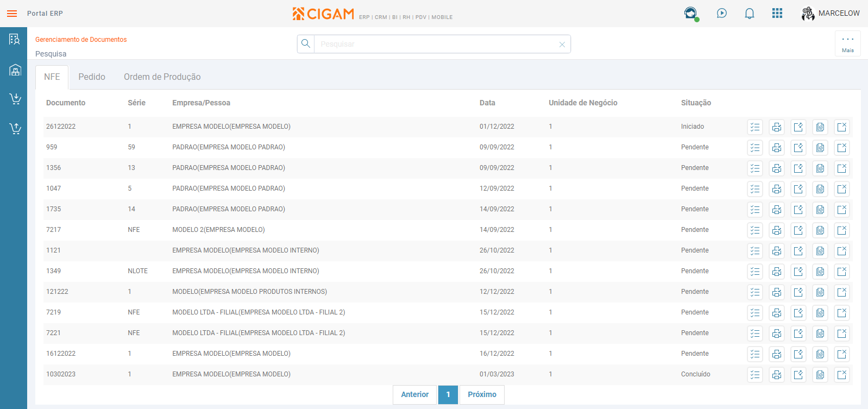
Task: Click stacked documents icon for document 1735
Action: pyautogui.click(x=820, y=210)
